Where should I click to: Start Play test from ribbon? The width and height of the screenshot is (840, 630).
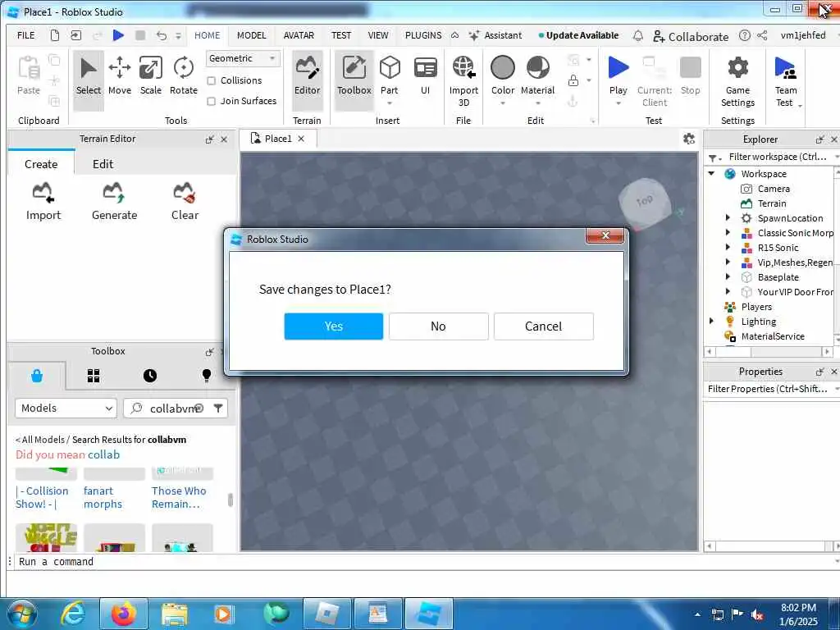pos(619,75)
